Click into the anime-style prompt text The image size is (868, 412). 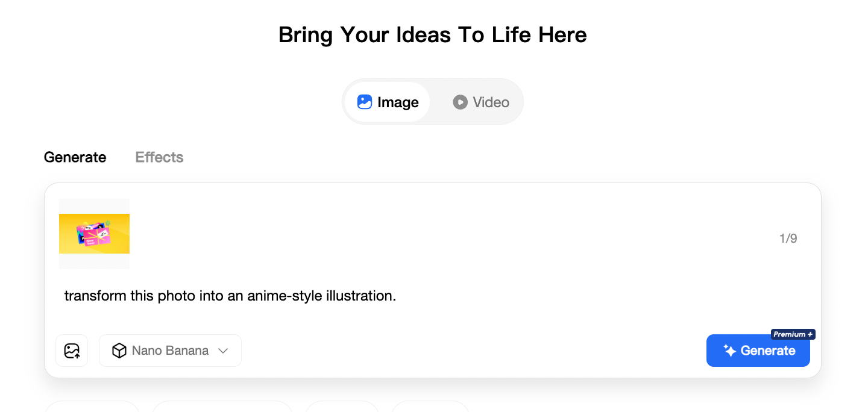[230, 296]
